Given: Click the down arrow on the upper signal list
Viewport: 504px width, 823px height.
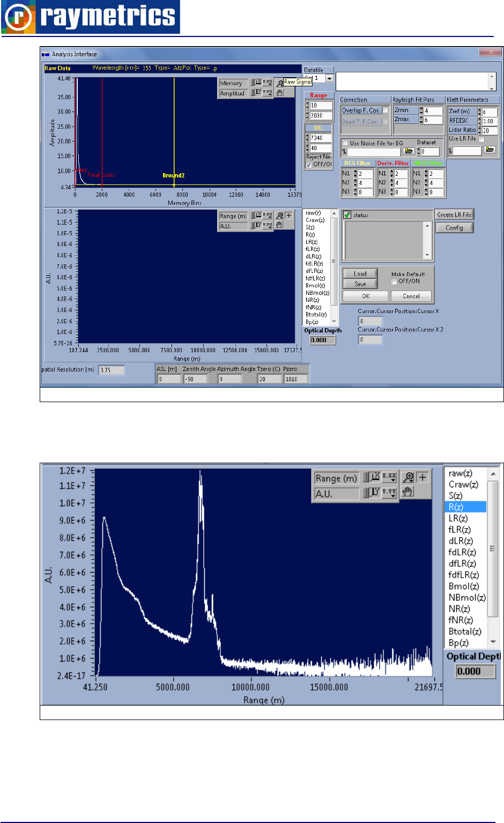Looking at the screenshot, I should point(334,322).
